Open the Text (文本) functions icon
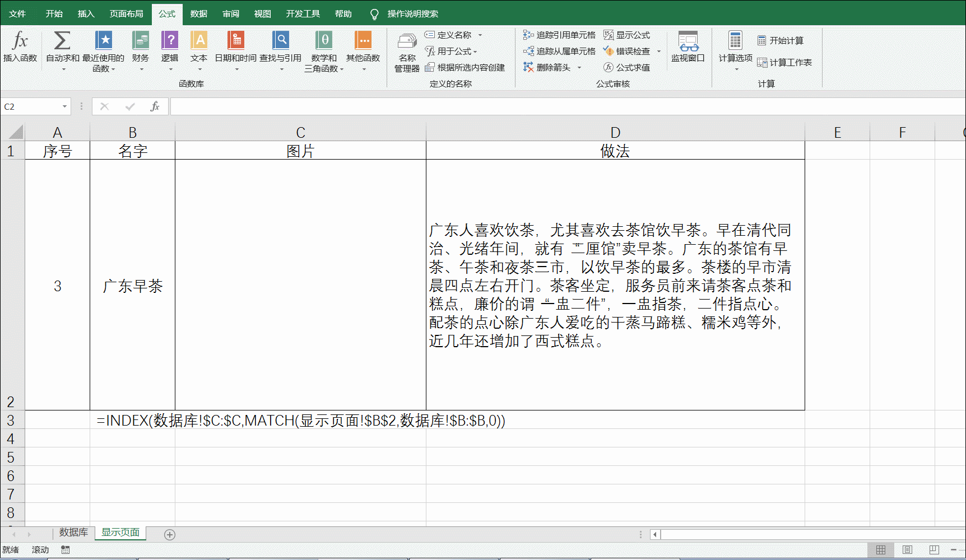966x560 pixels. point(199,41)
